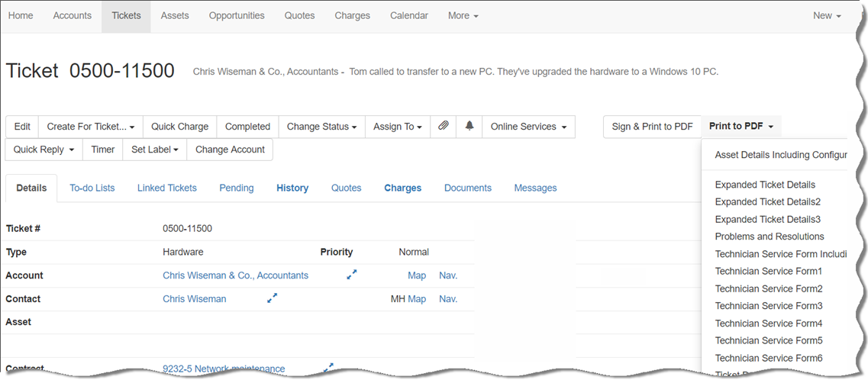
Task: Open the Create For Ticket dropdown
Action: 91,127
